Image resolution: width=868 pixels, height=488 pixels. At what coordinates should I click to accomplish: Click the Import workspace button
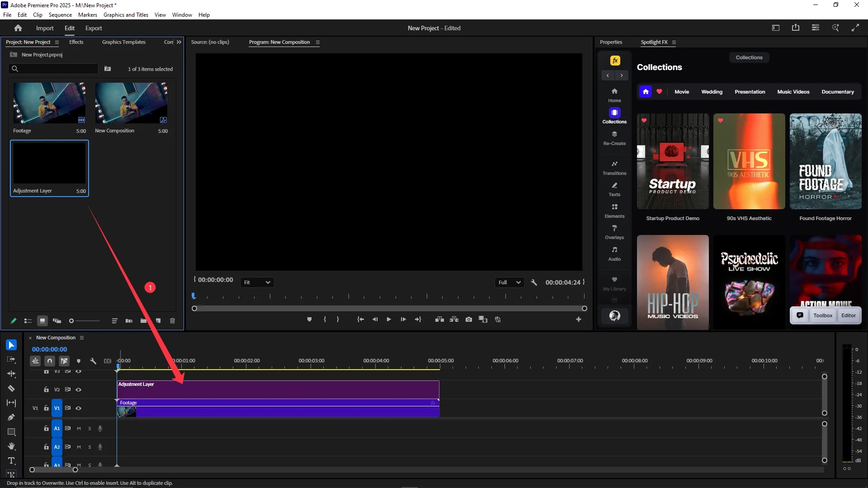(x=45, y=28)
